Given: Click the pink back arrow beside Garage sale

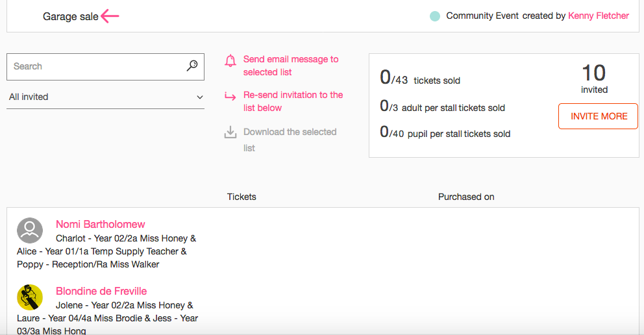Looking at the screenshot, I should pyautogui.click(x=110, y=16).
